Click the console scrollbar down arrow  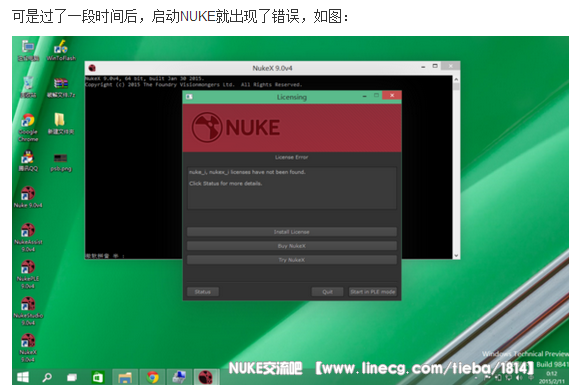point(456,255)
